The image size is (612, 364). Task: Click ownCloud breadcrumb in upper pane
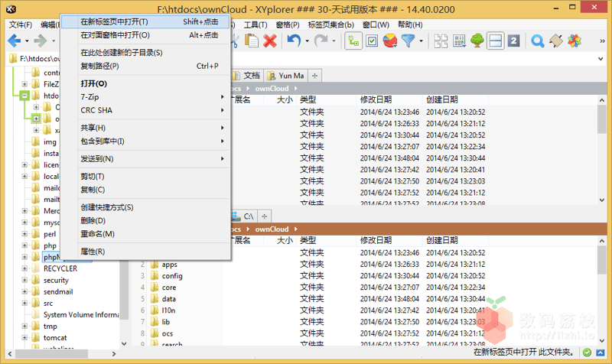(272, 89)
